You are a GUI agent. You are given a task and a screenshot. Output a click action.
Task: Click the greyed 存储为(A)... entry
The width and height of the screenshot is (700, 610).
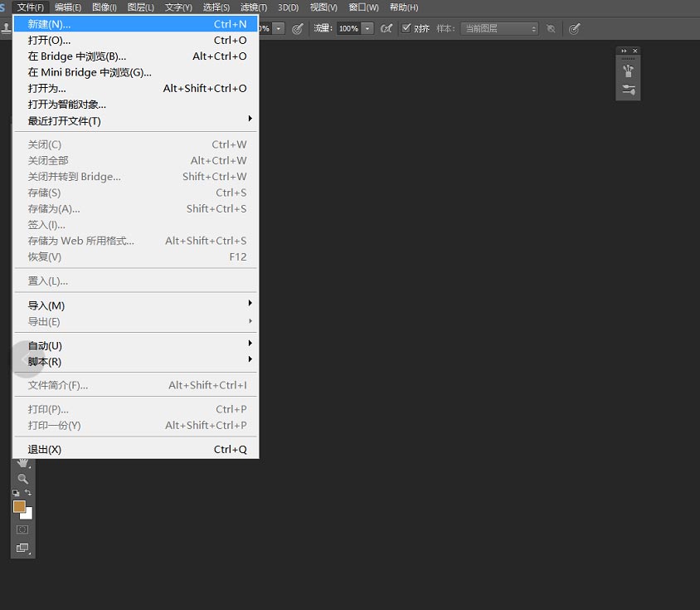[x=136, y=208]
